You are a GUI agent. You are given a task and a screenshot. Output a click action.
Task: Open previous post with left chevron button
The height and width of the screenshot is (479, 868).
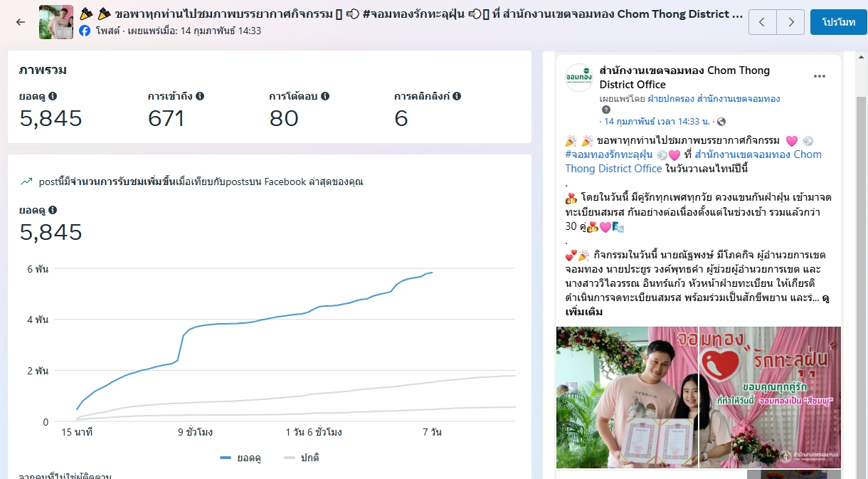pos(763,22)
